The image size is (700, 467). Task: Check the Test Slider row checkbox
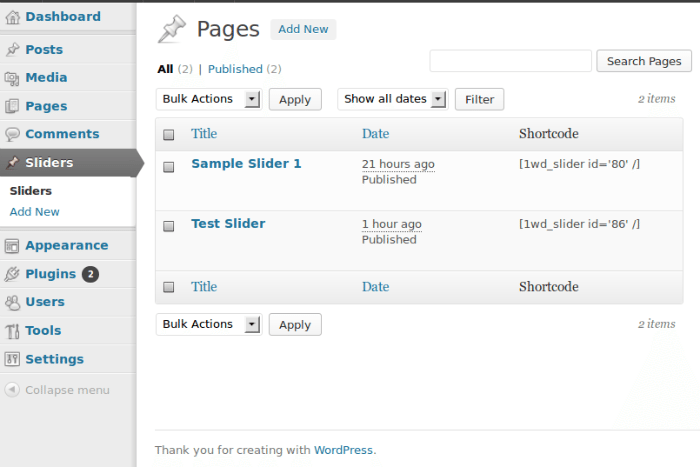click(169, 227)
